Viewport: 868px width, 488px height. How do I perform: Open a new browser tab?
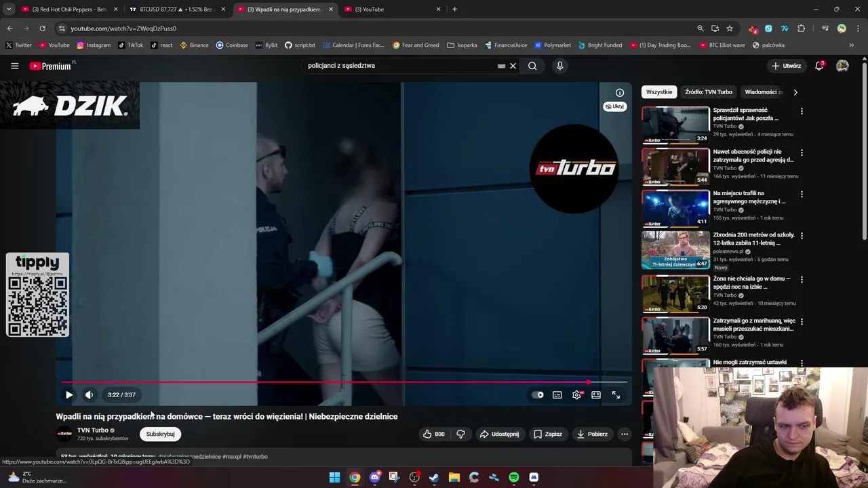click(x=454, y=9)
